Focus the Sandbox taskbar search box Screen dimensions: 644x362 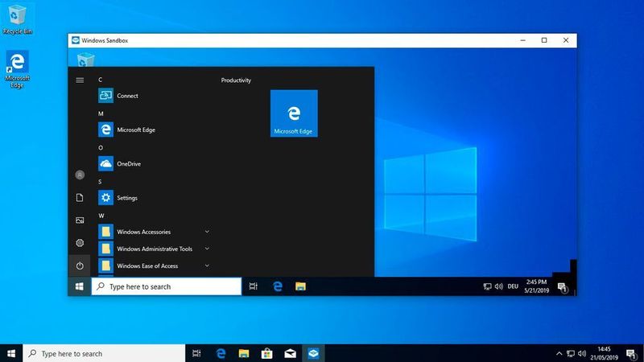(167, 286)
